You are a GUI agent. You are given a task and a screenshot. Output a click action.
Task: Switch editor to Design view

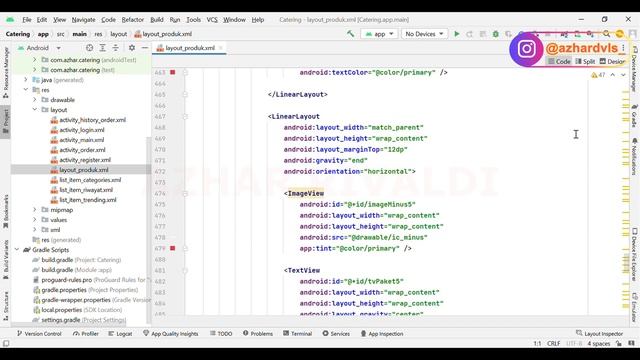[x=612, y=61]
